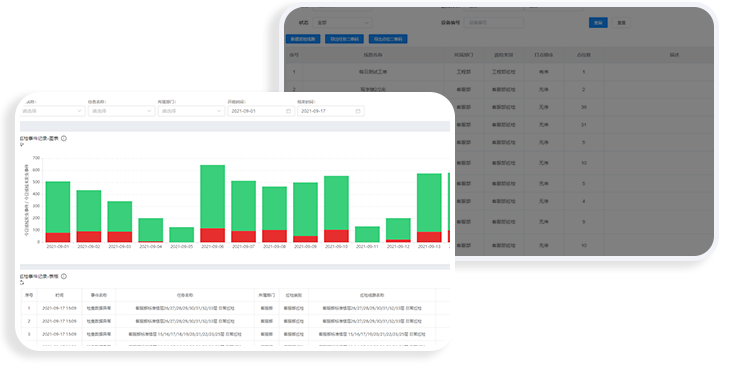Click the 2021-09-08 label on the chart axis
The height and width of the screenshot is (370, 730).
click(x=274, y=247)
